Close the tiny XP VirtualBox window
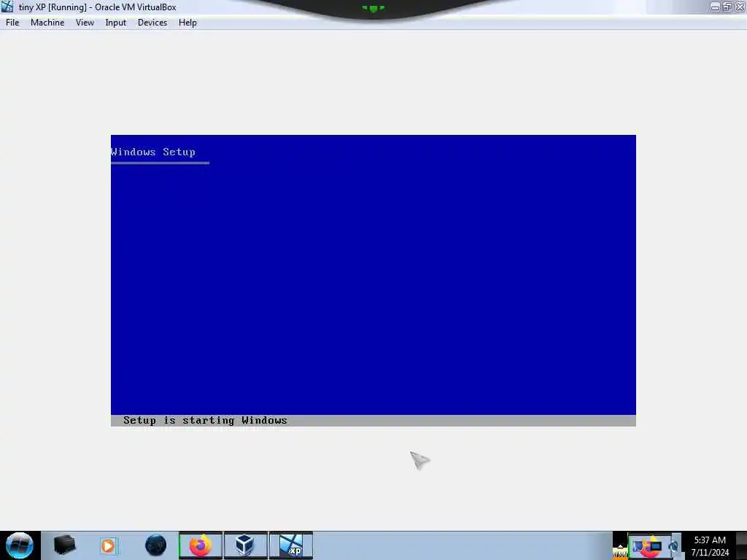Image resolution: width=747 pixels, height=560 pixels. pyautogui.click(x=740, y=7)
